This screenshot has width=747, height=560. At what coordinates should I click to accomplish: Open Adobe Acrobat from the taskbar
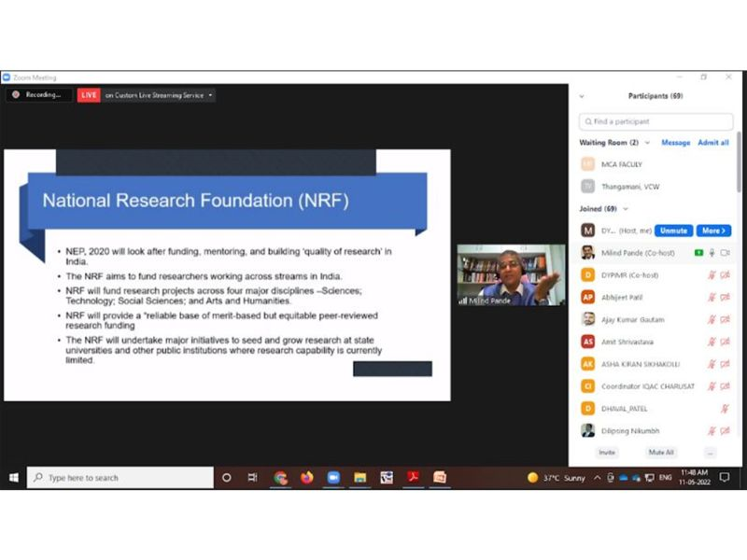coord(412,477)
